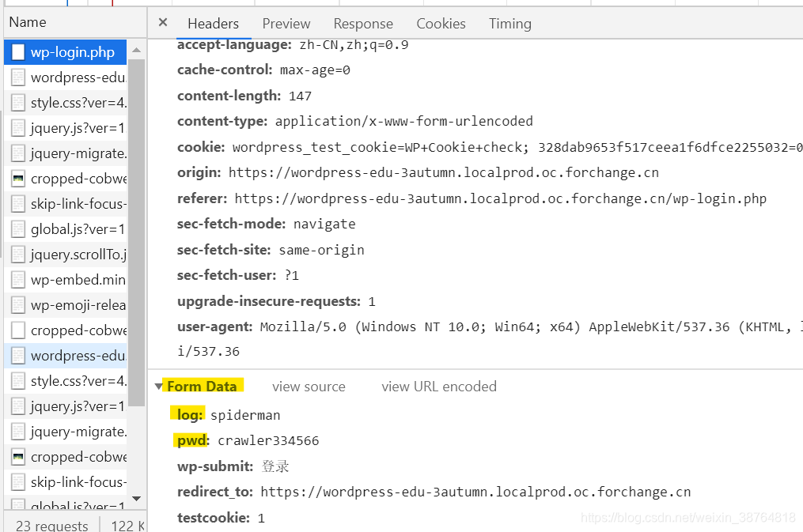
Task: Click the Name column header
Action: tap(75, 22)
